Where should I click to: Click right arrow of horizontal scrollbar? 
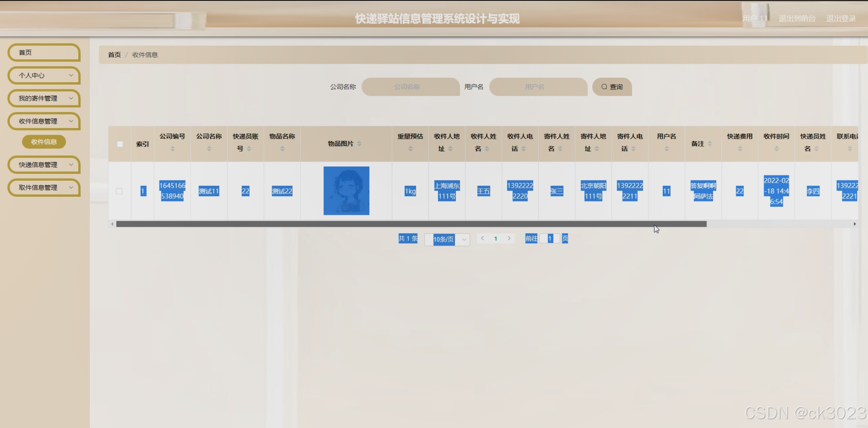(x=855, y=224)
